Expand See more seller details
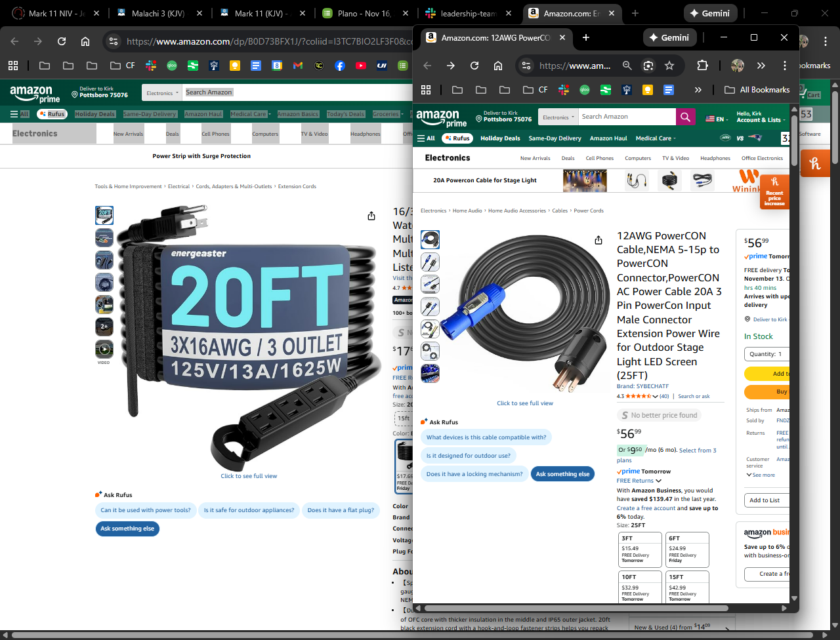840x640 pixels. [761, 475]
